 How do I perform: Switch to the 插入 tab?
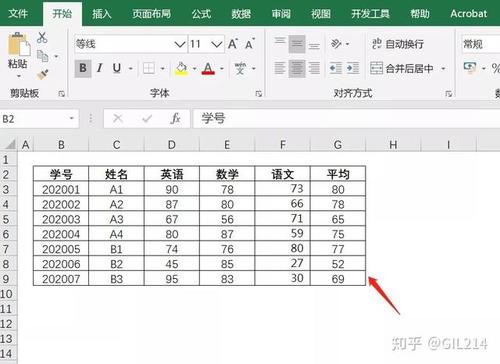101,14
